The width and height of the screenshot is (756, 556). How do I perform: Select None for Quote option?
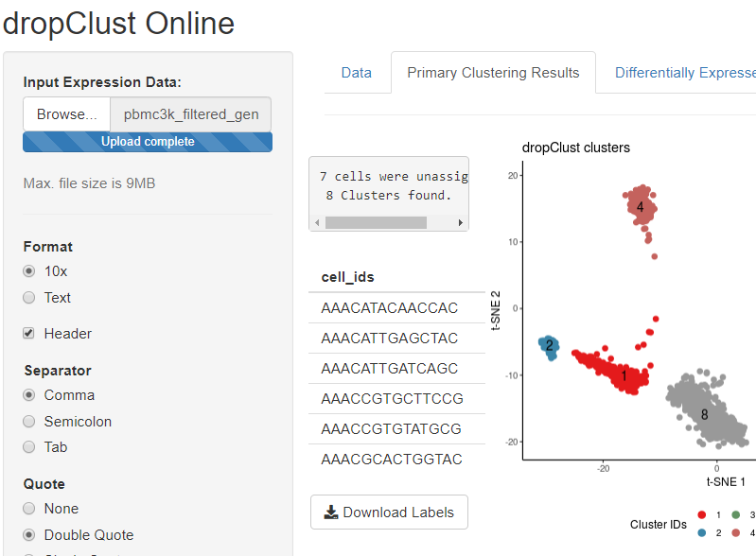pos(29,509)
